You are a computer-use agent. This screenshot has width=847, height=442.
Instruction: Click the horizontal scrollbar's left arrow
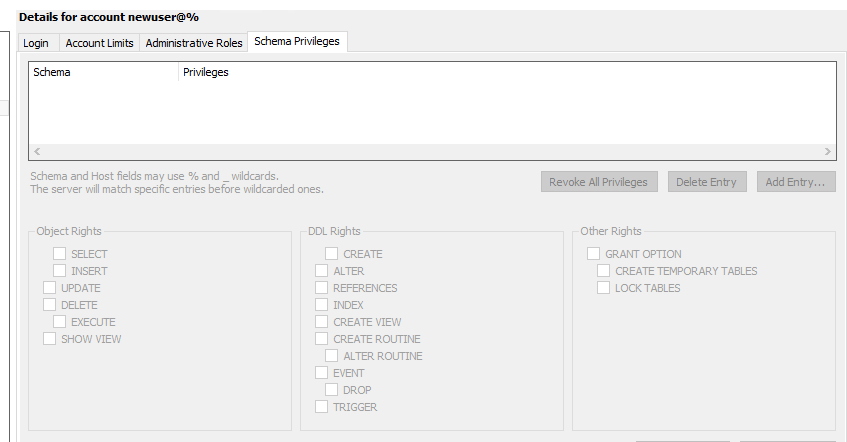(37, 151)
